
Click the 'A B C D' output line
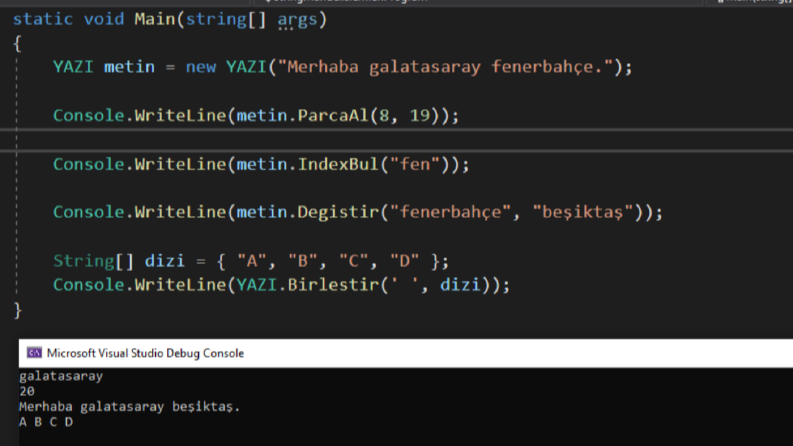(46, 422)
